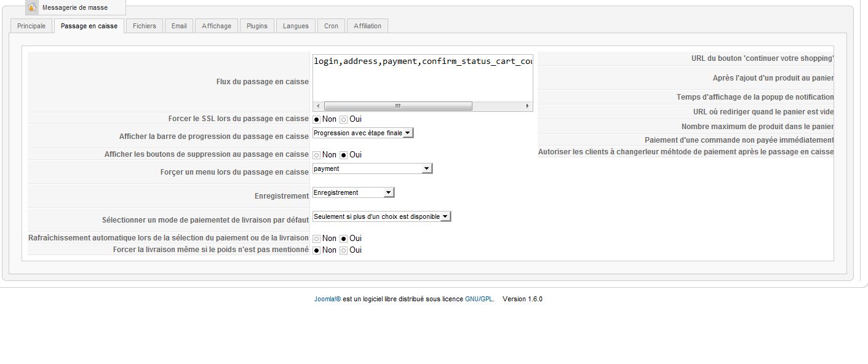Click the checkout flow horizontal scrollbar thumb
Screen dimensions: 868x364
tap(398, 106)
